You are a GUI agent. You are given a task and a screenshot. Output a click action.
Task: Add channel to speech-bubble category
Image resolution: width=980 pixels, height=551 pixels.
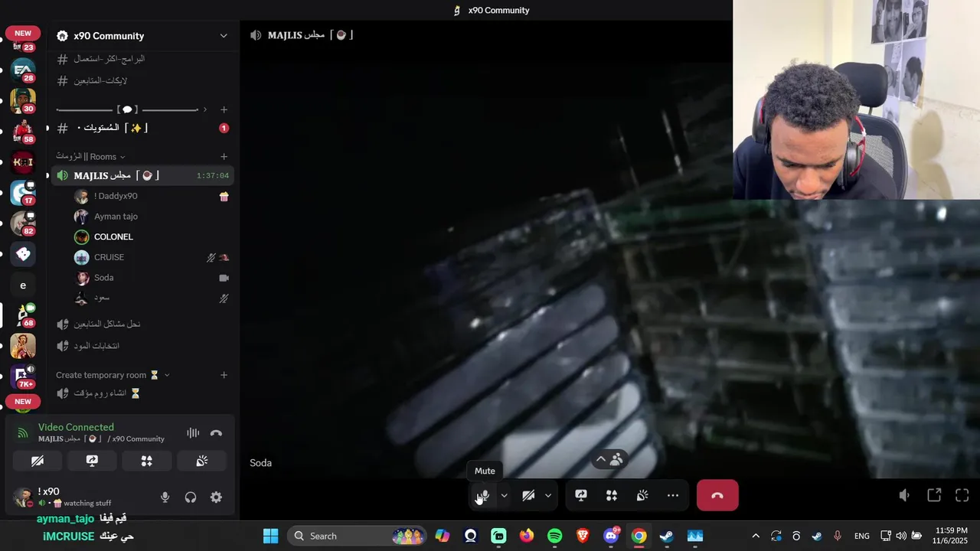point(224,109)
